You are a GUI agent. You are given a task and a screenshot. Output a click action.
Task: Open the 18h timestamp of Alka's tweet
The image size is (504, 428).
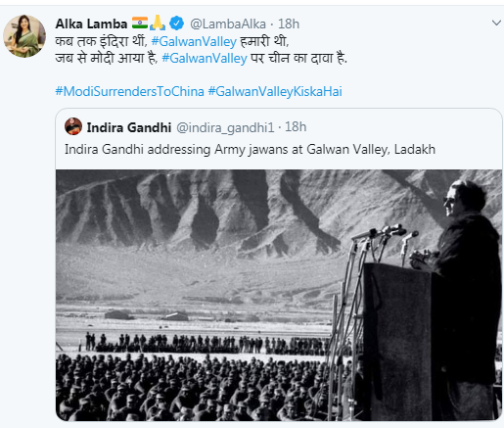coord(289,24)
